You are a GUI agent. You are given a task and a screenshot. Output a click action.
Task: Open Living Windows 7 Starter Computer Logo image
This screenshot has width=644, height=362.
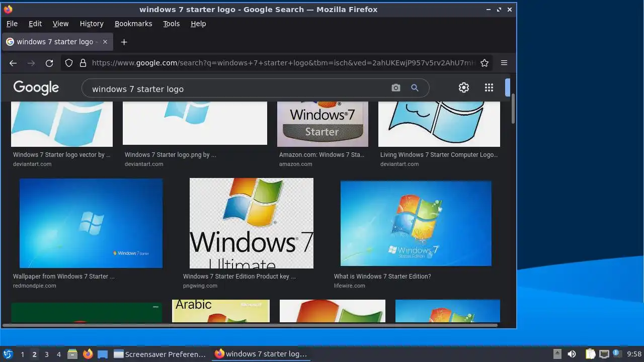click(439, 124)
